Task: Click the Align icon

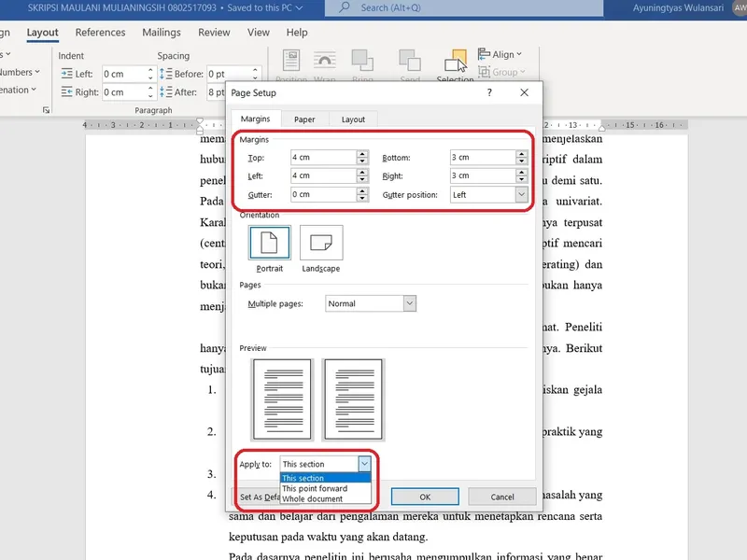Action: [x=500, y=55]
